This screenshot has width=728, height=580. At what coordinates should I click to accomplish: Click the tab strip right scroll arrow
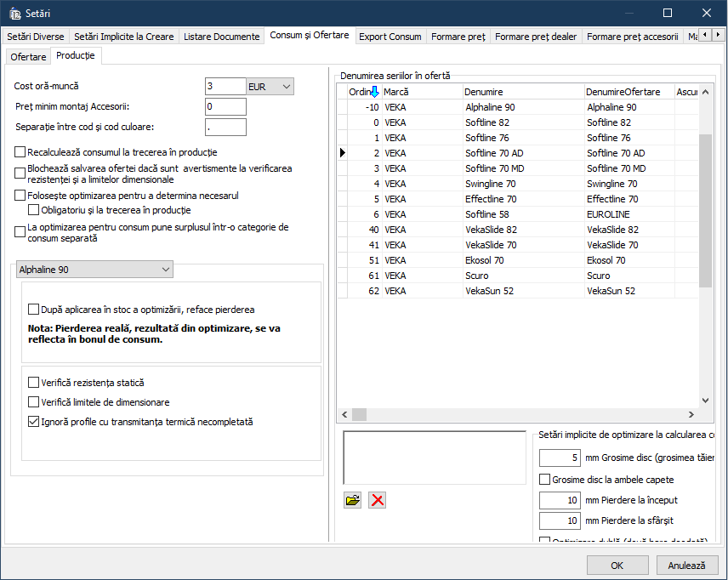click(x=717, y=37)
